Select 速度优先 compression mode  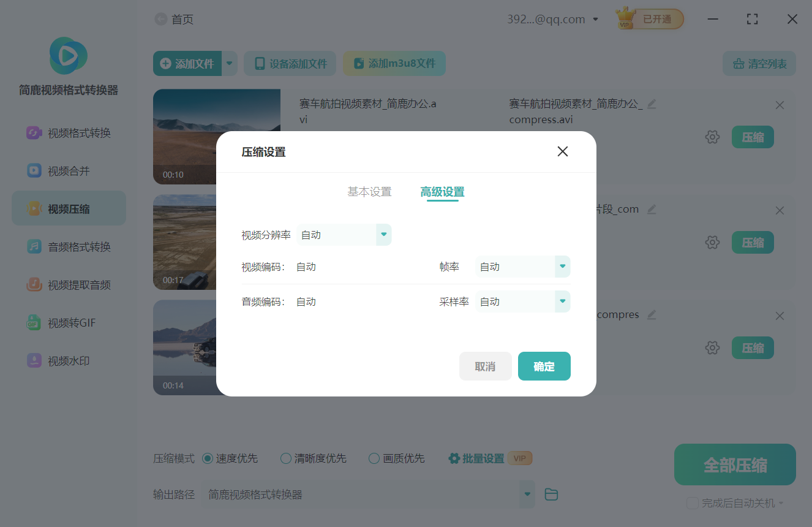208,458
